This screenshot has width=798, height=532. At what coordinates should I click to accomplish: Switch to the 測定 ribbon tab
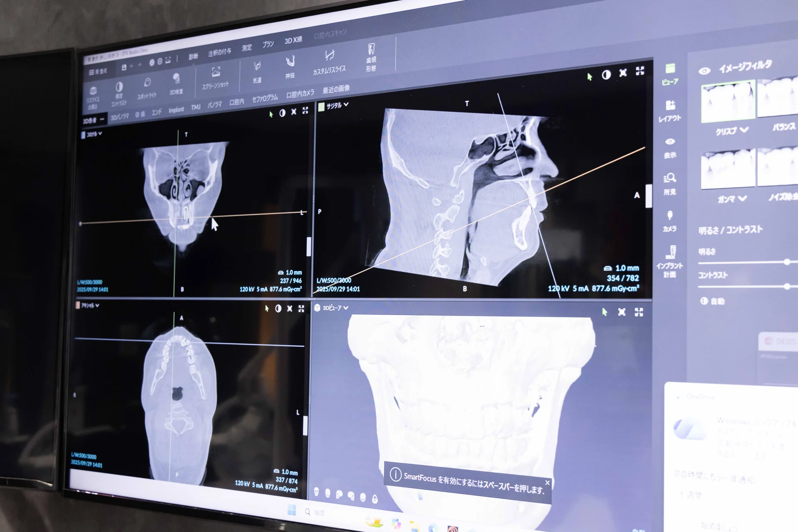click(x=247, y=48)
